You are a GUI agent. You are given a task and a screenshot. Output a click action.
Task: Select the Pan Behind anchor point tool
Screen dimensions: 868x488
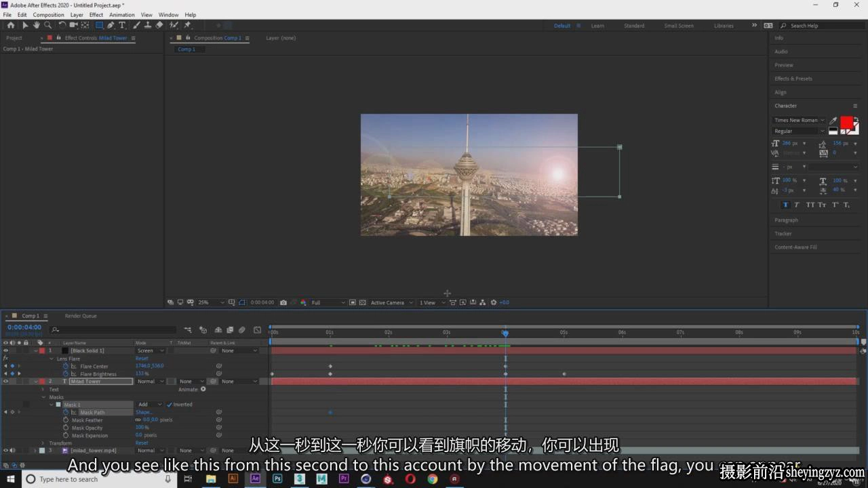coord(85,25)
